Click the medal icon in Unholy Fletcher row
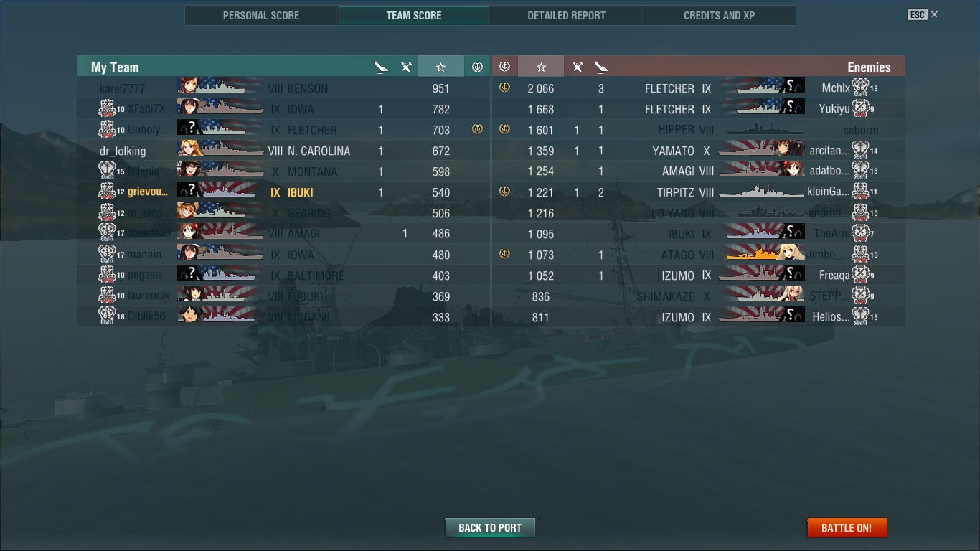 [x=477, y=129]
